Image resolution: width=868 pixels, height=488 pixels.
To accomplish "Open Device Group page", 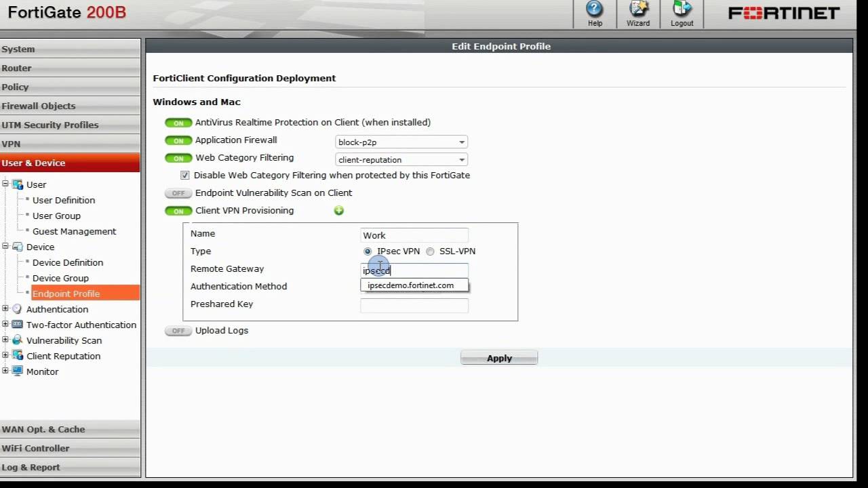I will coord(60,278).
